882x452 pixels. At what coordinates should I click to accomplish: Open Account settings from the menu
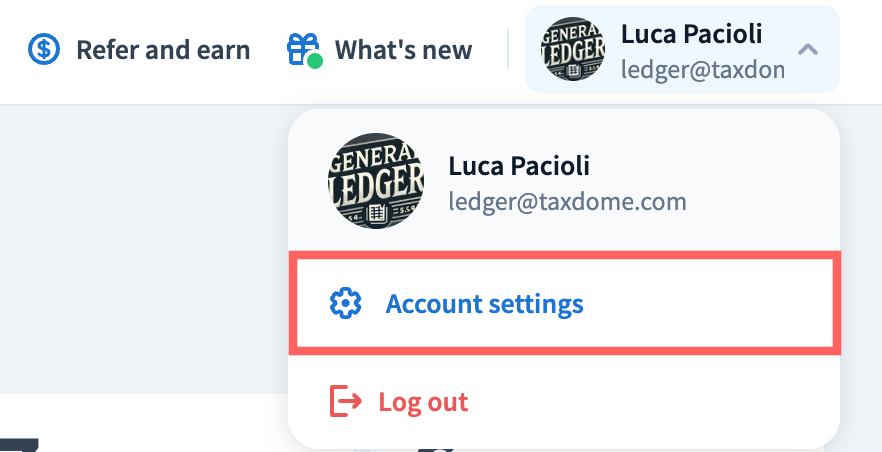484,303
